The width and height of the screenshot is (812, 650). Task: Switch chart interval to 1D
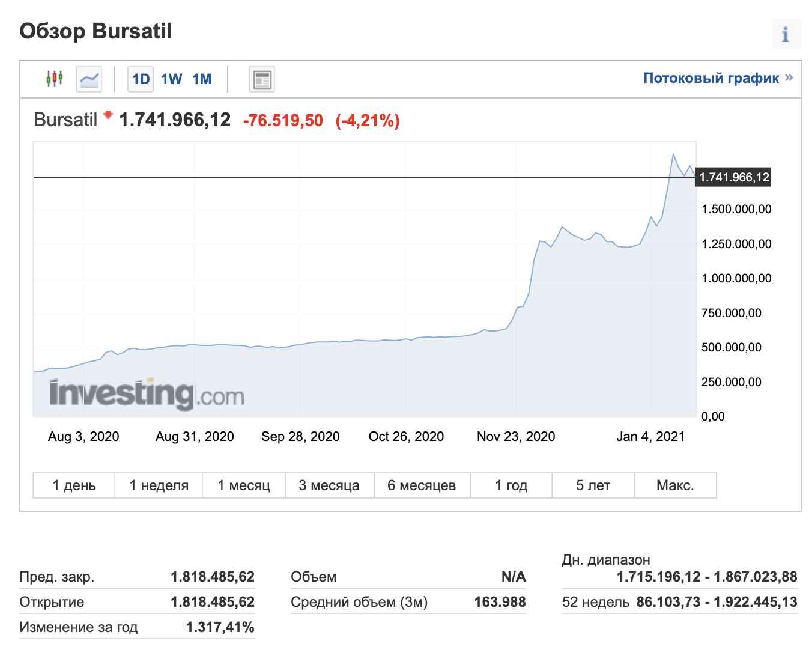[x=141, y=79]
